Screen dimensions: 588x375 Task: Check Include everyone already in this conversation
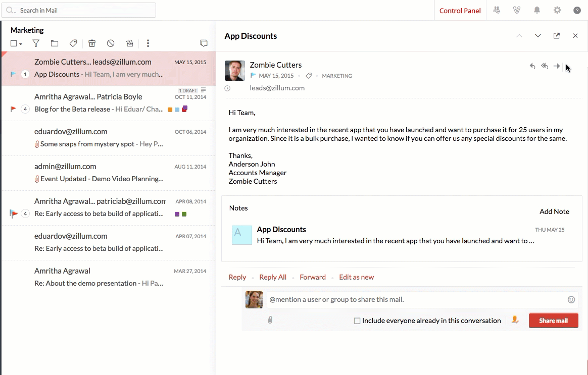(x=357, y=320)
